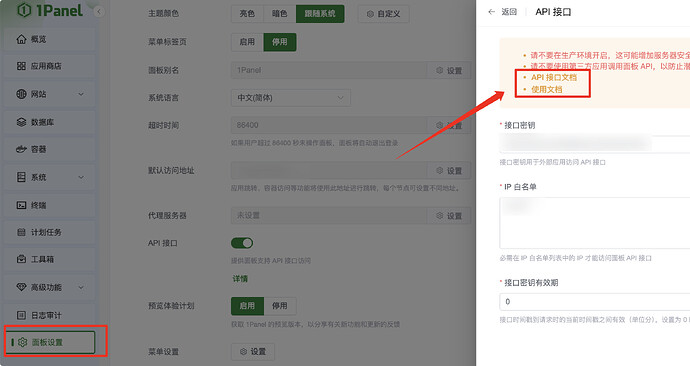690x366 pixels.
Task: Open 面板设置 menu item
Action: 50,342
